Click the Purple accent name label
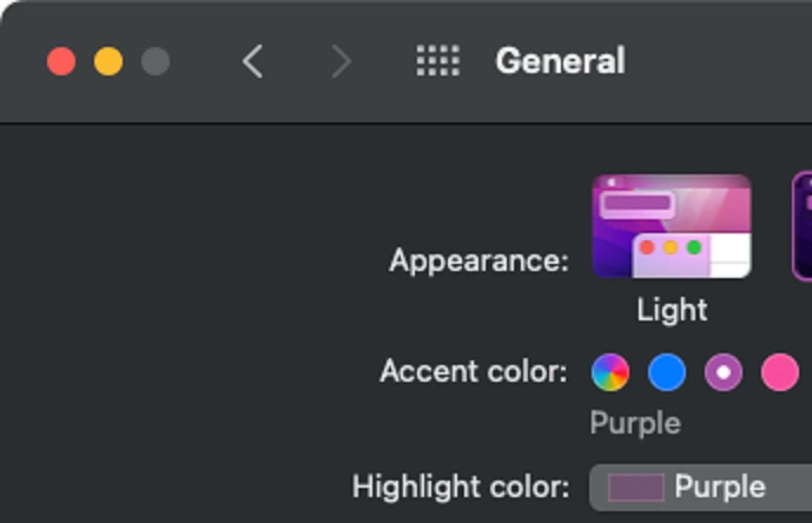Image resolution: width=812 pixels, height=523 pixels. [635, 423]
